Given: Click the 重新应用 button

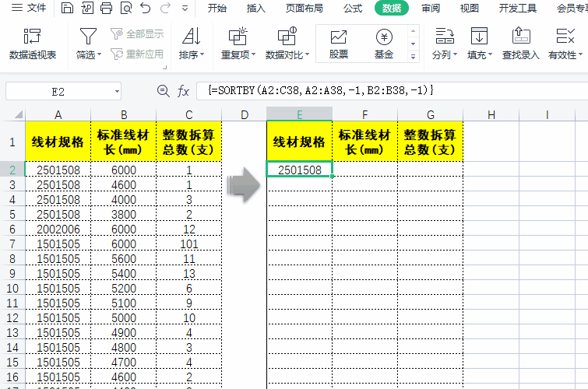Looking at the screenshot, I should point(137,54).
